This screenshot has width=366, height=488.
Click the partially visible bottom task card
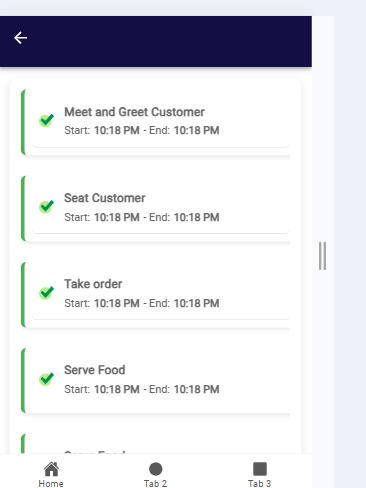(156, 443)
